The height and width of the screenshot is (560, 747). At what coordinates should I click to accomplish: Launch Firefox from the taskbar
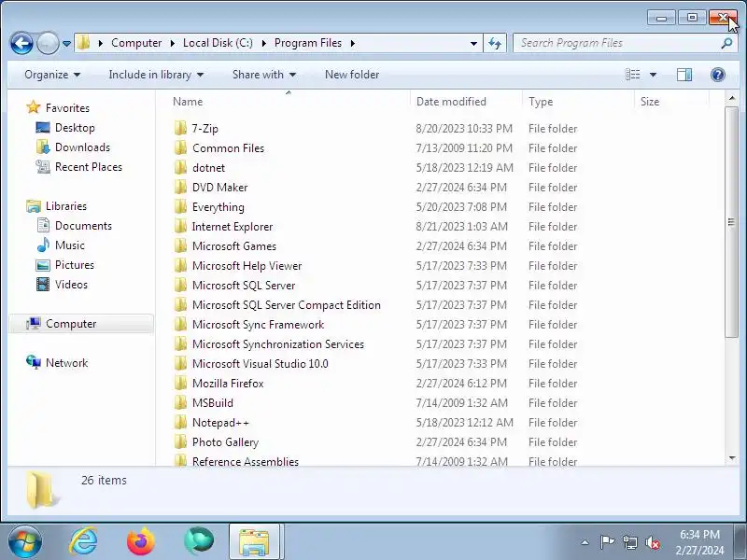tap(141, 541)
